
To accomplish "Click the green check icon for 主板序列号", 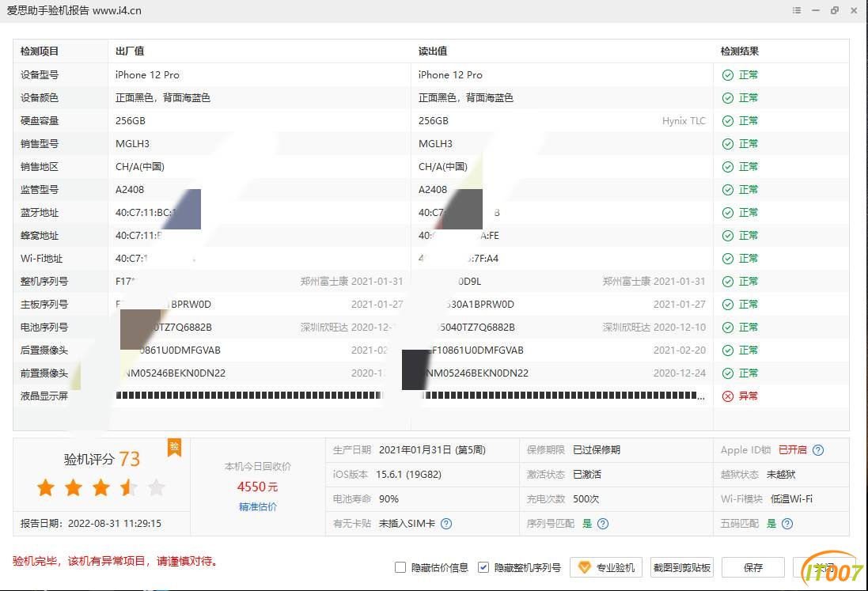I will pos(728,305).
